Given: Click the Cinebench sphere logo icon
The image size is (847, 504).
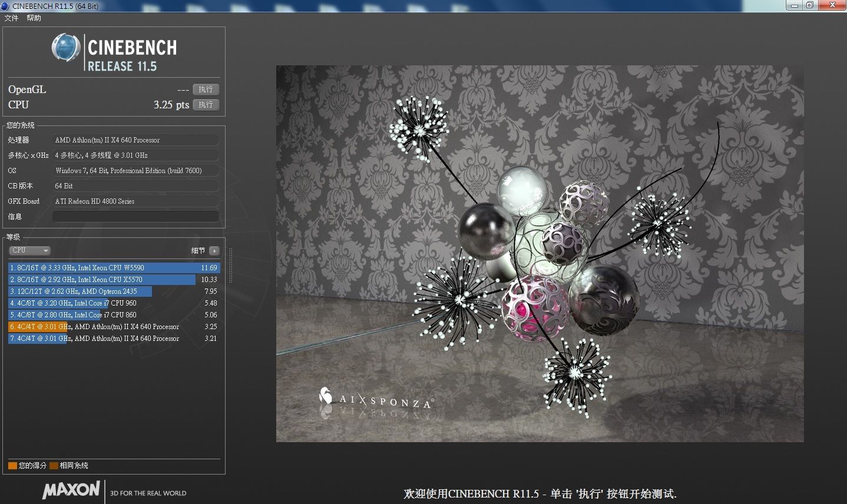Looking at the screenshot, I should tap(65, 48).
